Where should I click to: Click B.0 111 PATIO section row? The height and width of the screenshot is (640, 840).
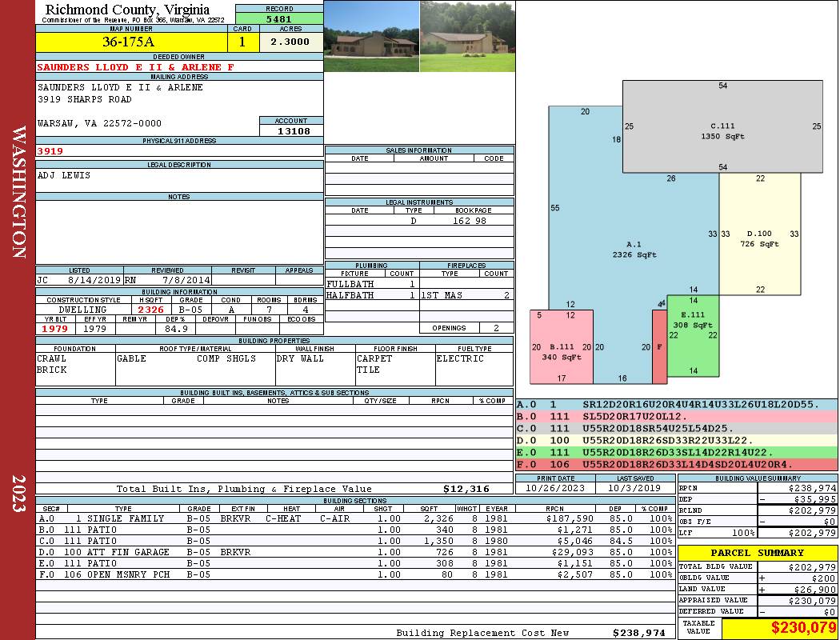point(355,530)
